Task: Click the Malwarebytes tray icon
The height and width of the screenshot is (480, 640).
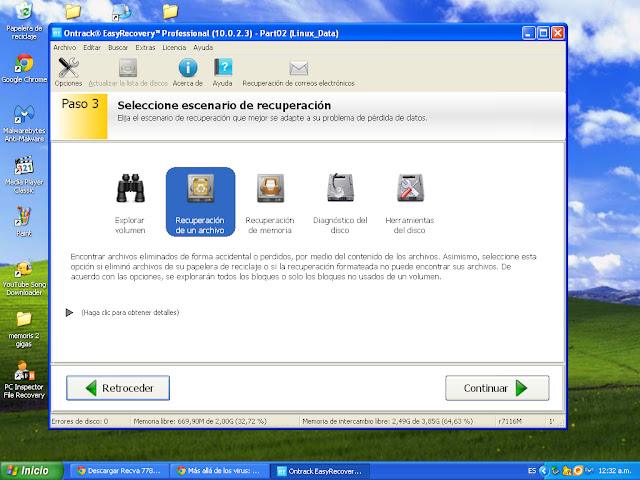Action: 590,471
